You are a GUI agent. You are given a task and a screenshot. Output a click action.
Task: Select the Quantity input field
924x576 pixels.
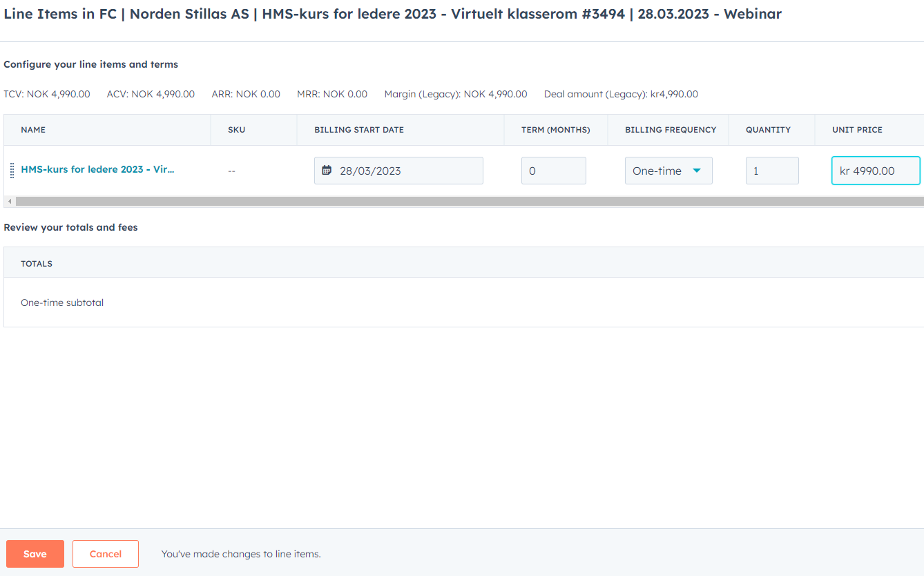[771, 171]
